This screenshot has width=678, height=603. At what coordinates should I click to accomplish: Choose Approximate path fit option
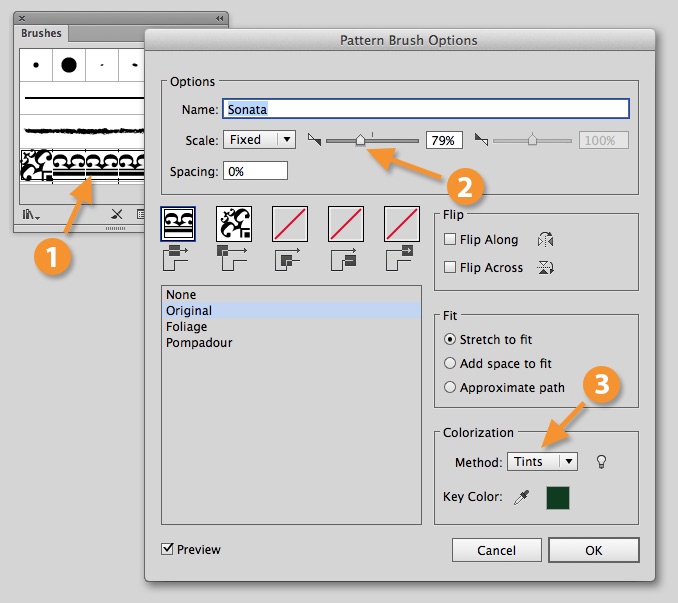(450, 388)
